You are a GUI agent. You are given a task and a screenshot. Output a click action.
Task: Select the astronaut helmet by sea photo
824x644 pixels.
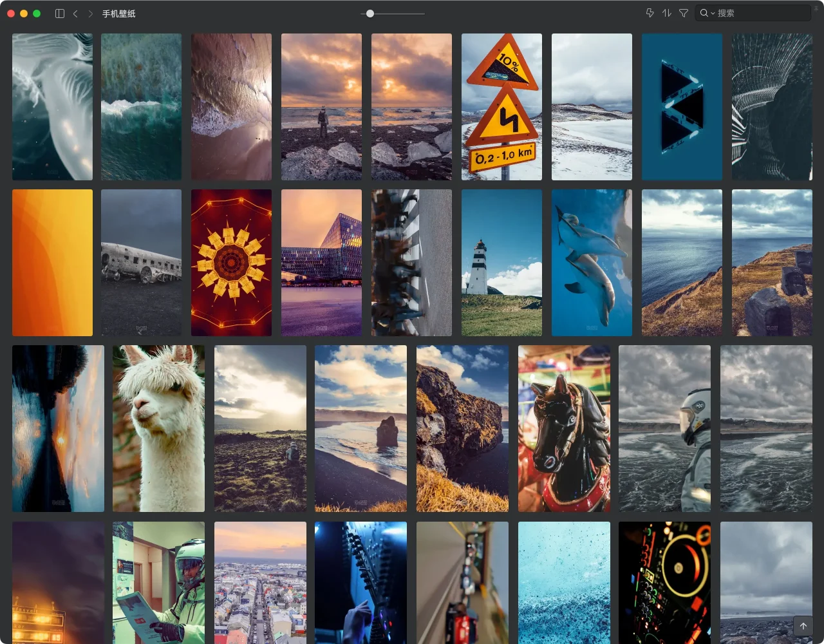pyautogui.click(x=664, y=428)
